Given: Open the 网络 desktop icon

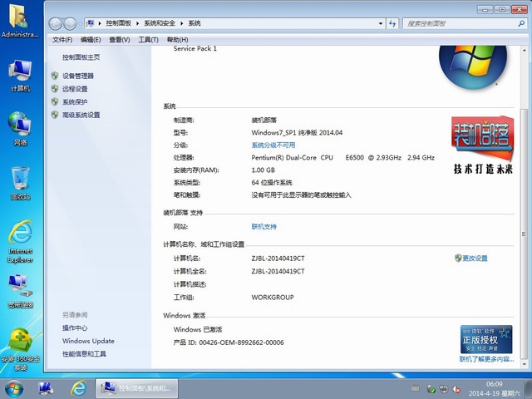Looking at the screenshot, I should pyautogui.click(x=20, y=129).
